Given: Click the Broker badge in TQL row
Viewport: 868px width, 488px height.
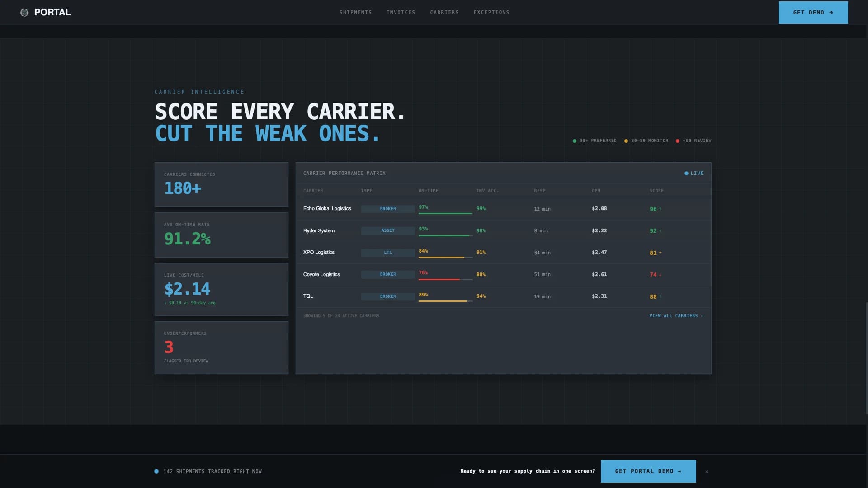Looking at the screenshot, I should (387, 296).
